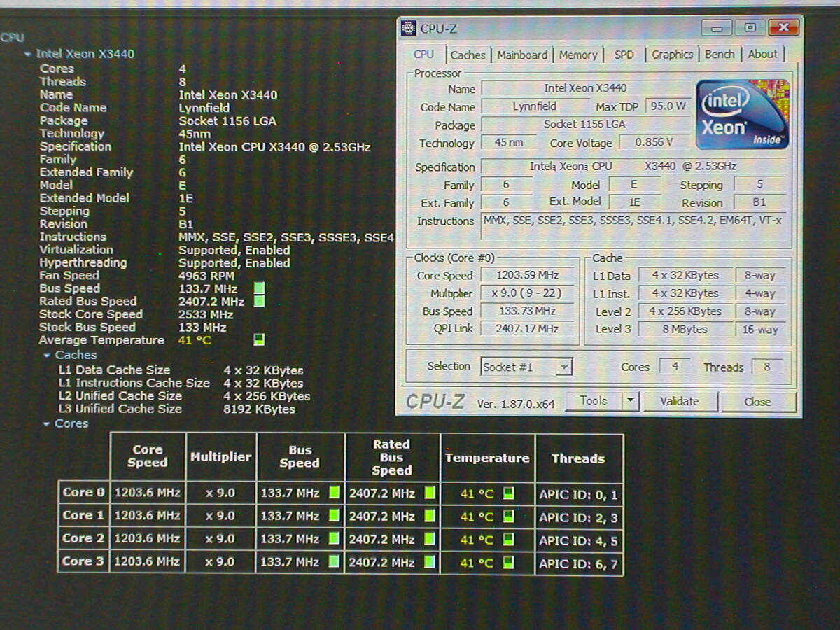Click Core 3 temperature indicator icon
This screenshot has height=630, width=840.
509,562
